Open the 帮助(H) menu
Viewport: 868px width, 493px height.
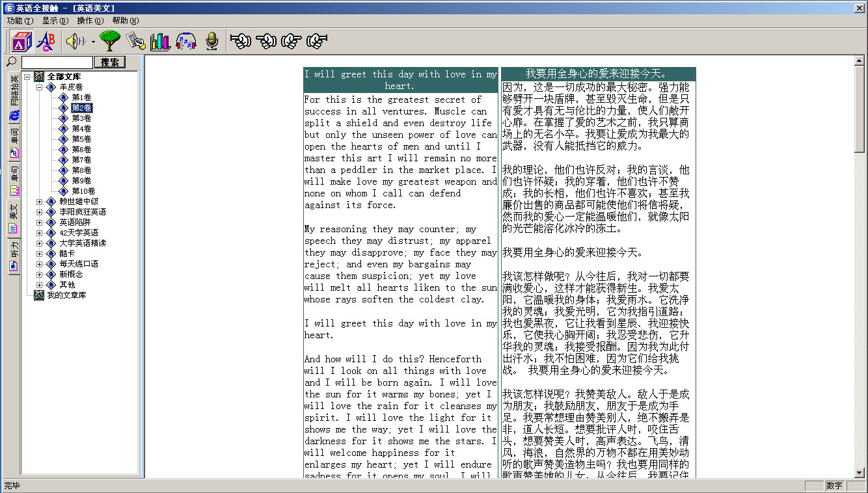(125, 21)
